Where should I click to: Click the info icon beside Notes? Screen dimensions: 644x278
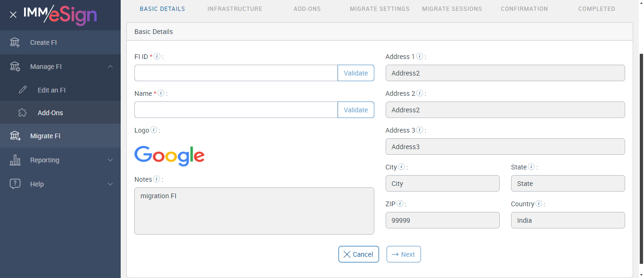point(157,179)
